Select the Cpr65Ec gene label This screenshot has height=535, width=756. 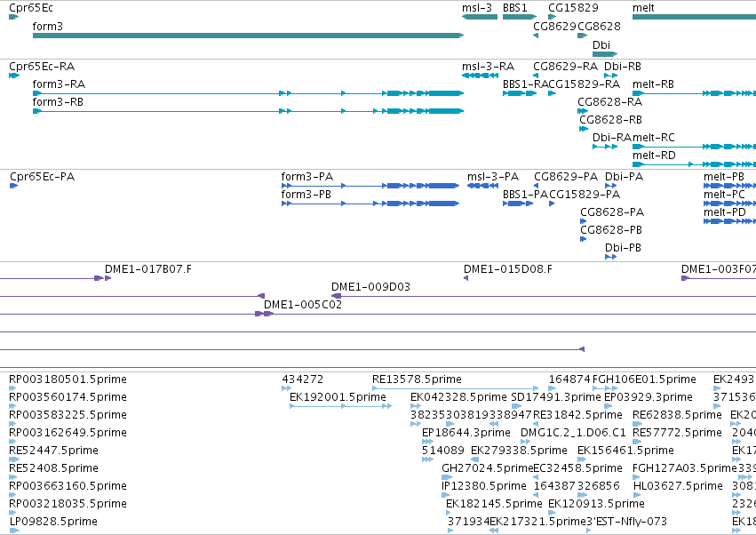pos(31,8)
